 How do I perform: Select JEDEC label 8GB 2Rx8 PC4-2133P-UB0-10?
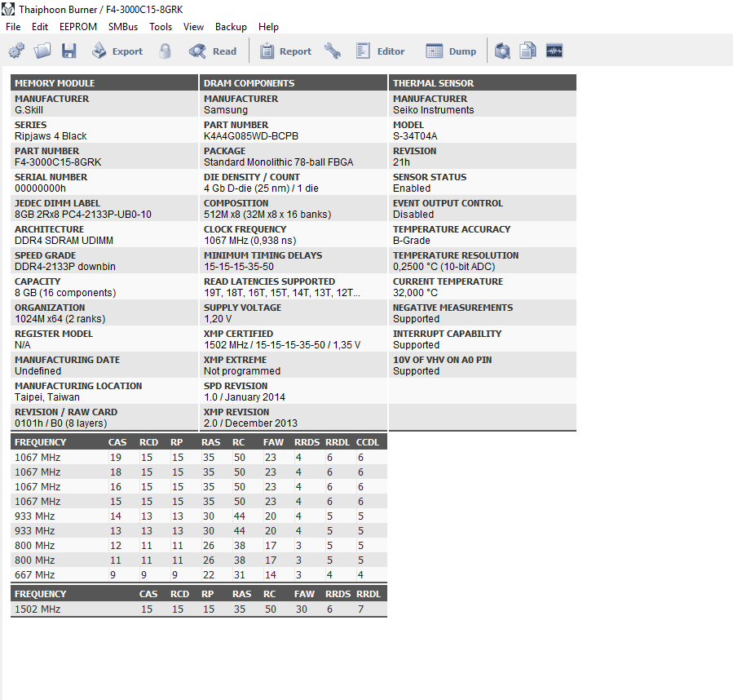[x=82, y=215]
